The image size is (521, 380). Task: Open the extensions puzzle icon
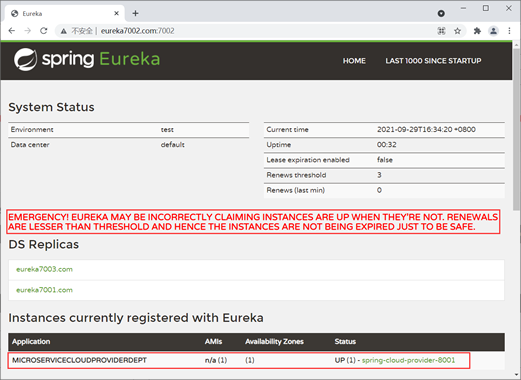tap(477, 31)
